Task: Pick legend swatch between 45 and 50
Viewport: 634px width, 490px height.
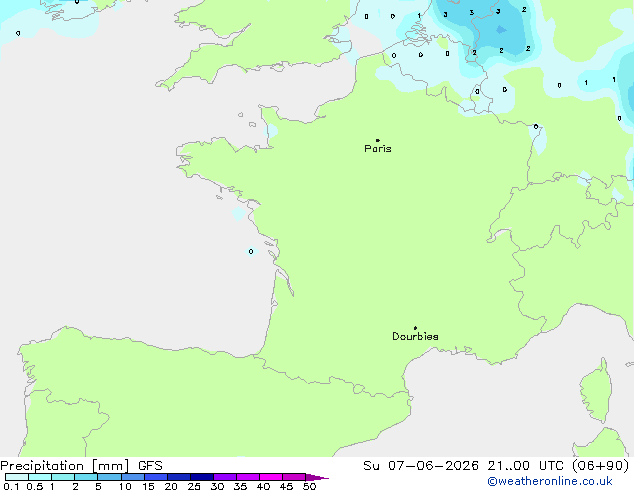Action: (x=294, y=477)
